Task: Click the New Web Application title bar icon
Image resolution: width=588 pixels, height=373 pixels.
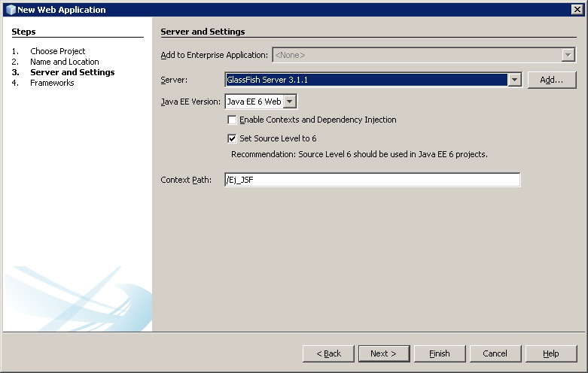Action: 11,10
